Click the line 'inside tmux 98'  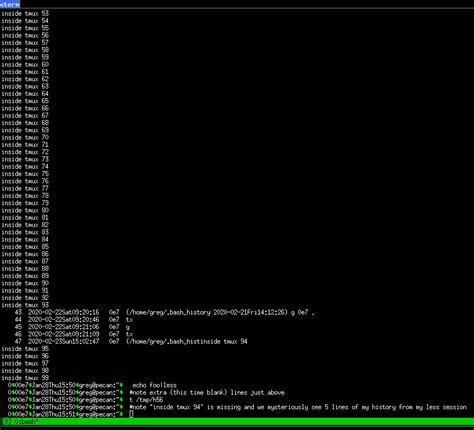click(25, 371)
